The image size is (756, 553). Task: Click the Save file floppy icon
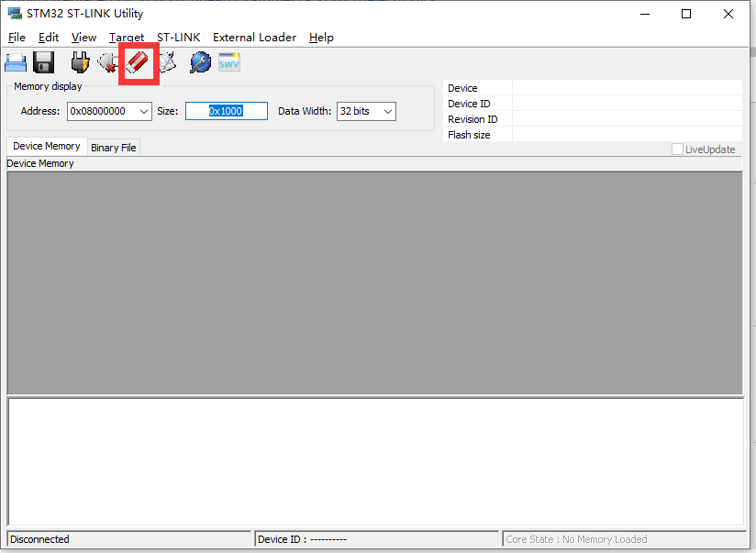click(x=43, y=62)
